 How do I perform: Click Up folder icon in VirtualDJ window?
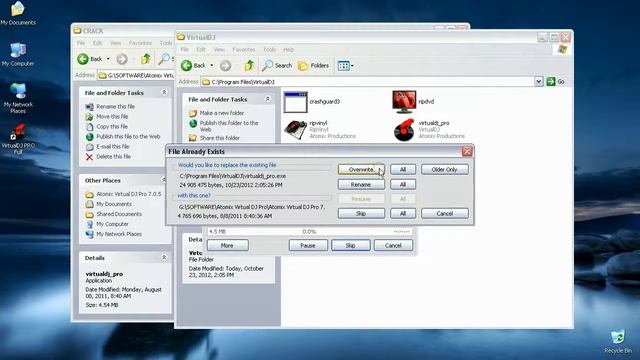[x=249, y=65]
